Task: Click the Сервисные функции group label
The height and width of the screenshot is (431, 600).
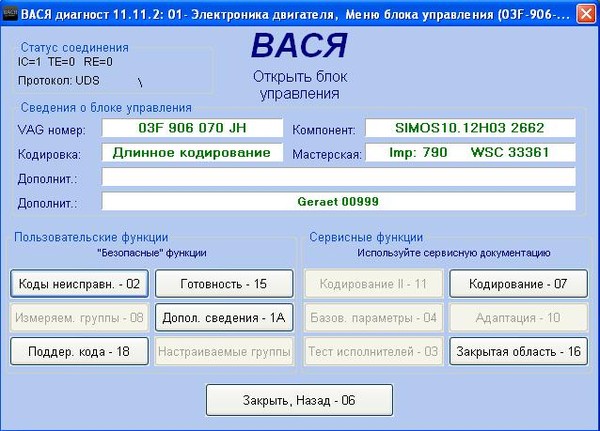Action: click(x=366, y=237)
